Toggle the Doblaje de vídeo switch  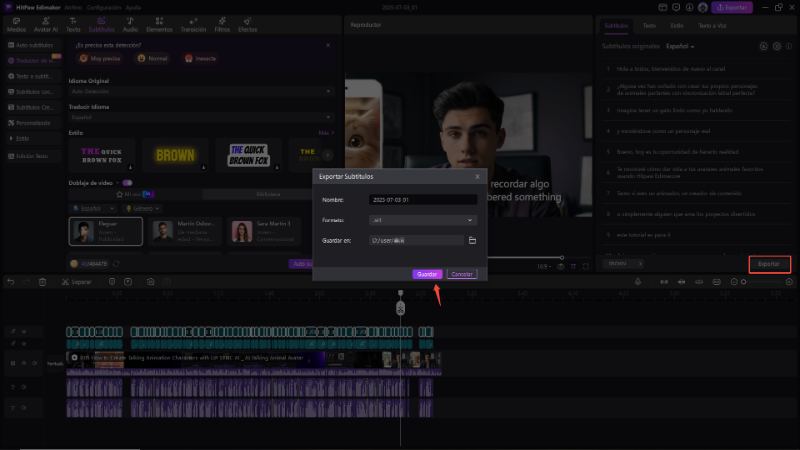click(x=127, y=183)
